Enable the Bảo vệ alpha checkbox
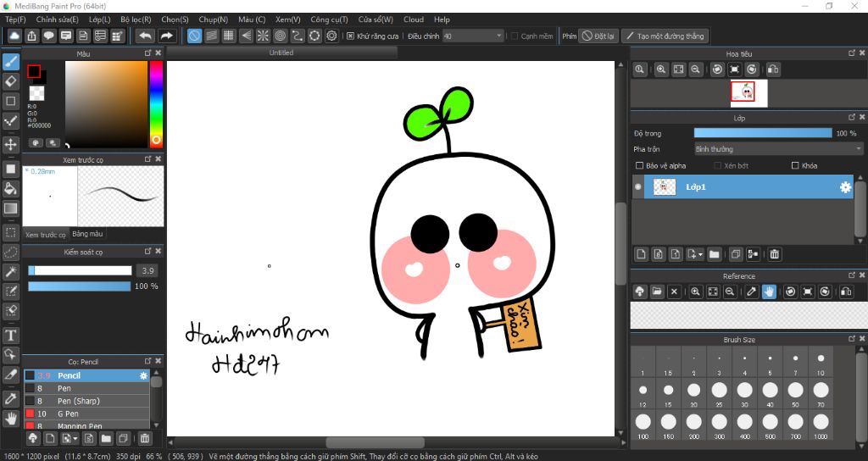 [640, 166]
